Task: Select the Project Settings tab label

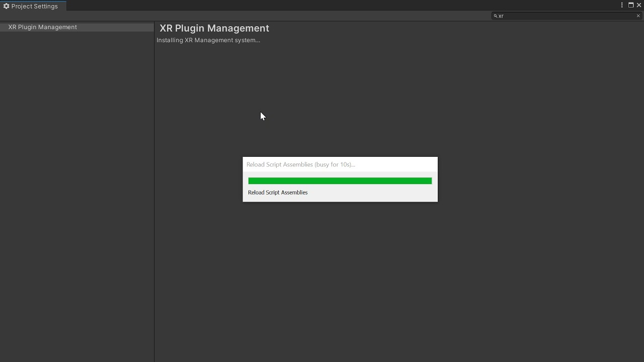Action: (x=34, y=6)
